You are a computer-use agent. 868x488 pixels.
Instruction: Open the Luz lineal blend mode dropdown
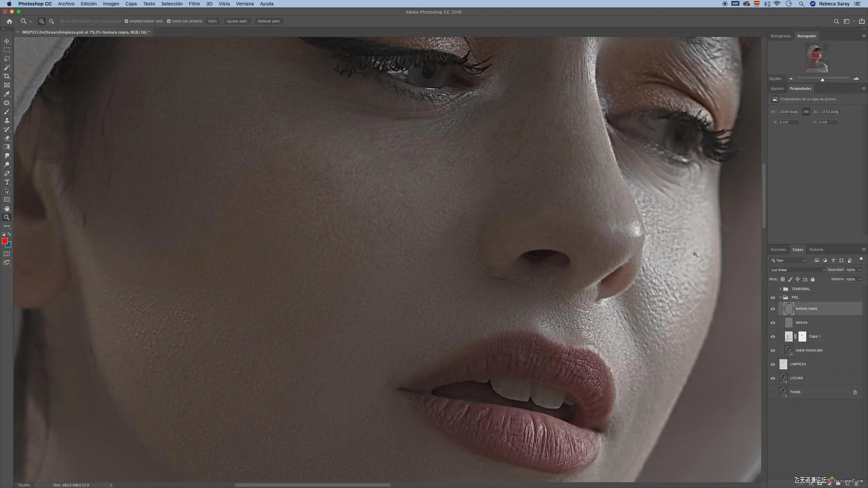pos(797,270)
